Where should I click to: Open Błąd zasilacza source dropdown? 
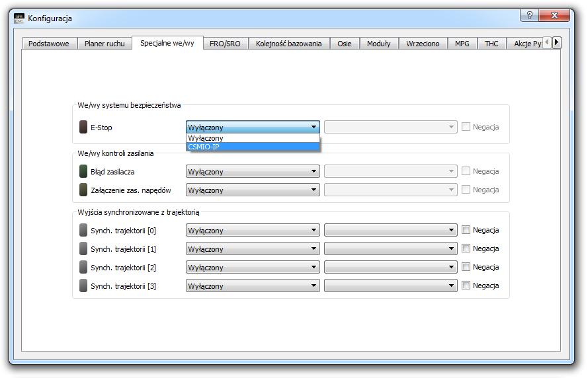[x=253, y=172]
